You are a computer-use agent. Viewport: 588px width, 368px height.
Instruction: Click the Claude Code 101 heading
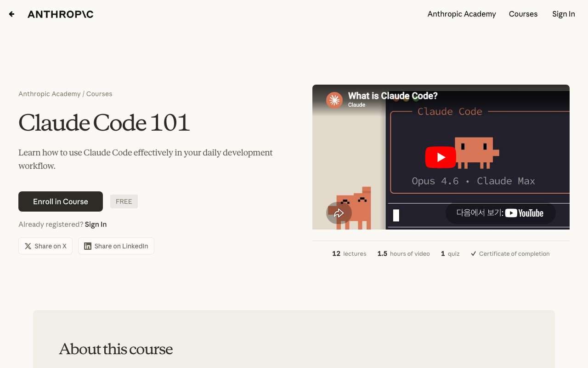pyautogui.click(x=104, y=123)
